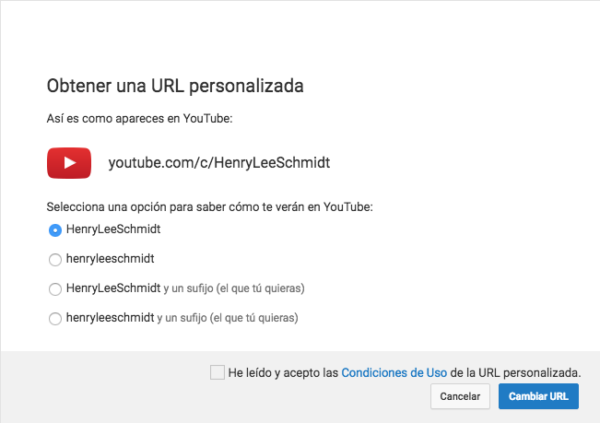Image resolution: width=600 pixels, height=423 pixels.
Task: Choose the lowercase henryleeschmidt radio option
Action: pyautogui.click(x=55, y=259)
